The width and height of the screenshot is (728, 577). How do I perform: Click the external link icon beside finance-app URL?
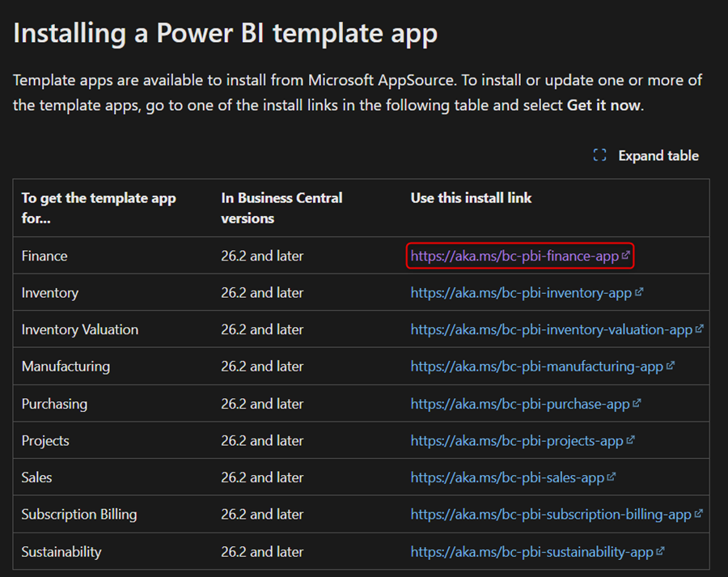point(625,256)
